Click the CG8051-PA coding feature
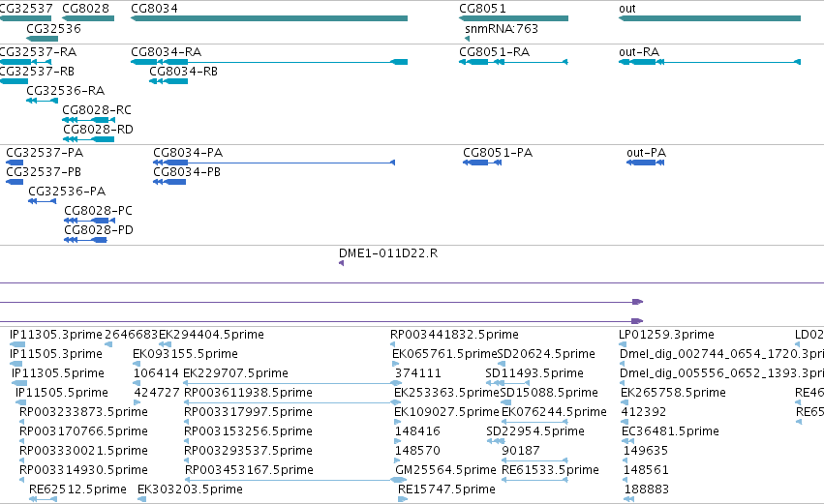 (482, 163)
